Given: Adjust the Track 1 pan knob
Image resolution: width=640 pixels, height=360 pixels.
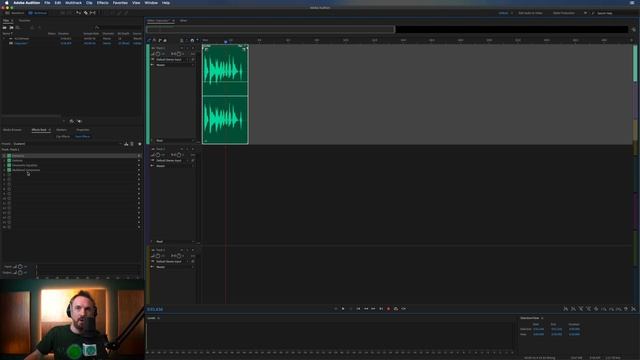Looking at the screenshot, I should [179, 54].
